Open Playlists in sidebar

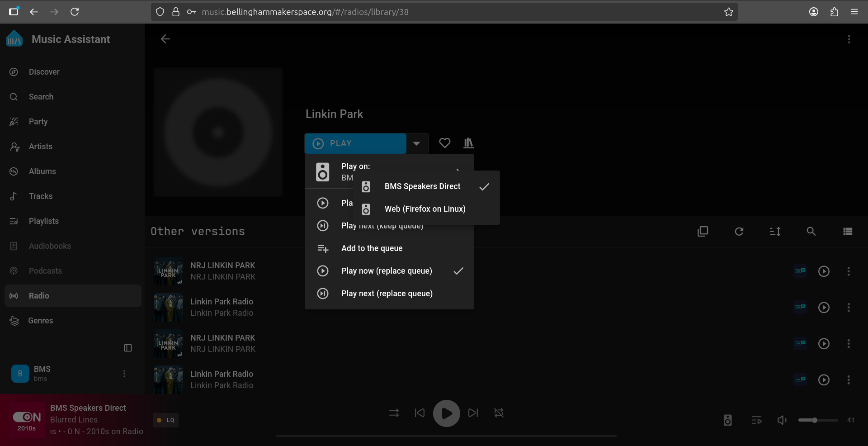click(72, 221)
